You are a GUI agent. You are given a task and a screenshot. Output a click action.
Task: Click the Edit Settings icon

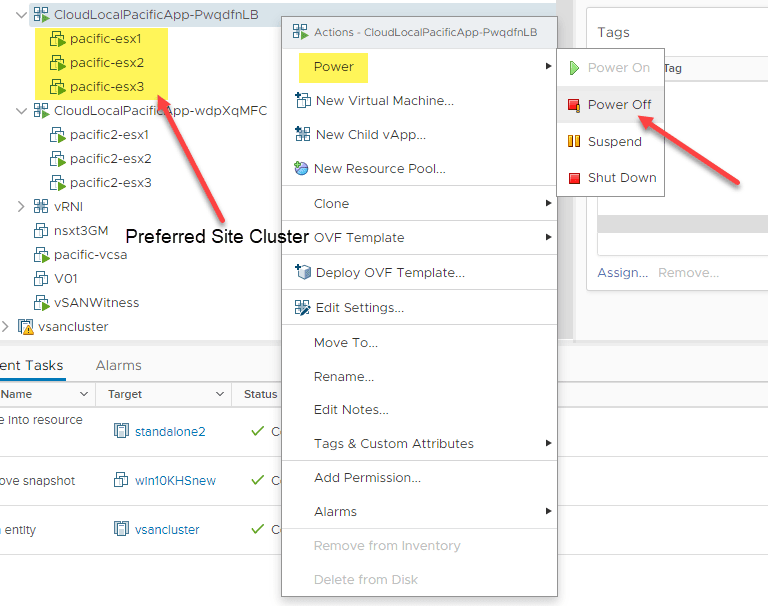point(301,307)
